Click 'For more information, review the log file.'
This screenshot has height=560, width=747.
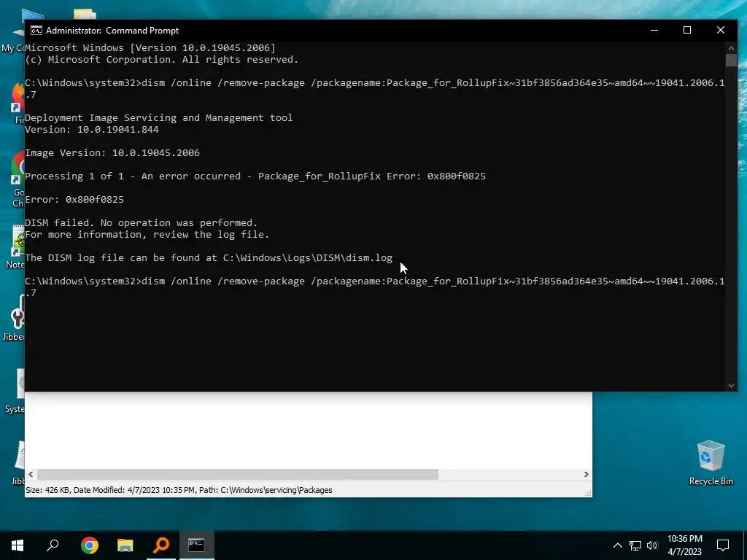[147, 234]
